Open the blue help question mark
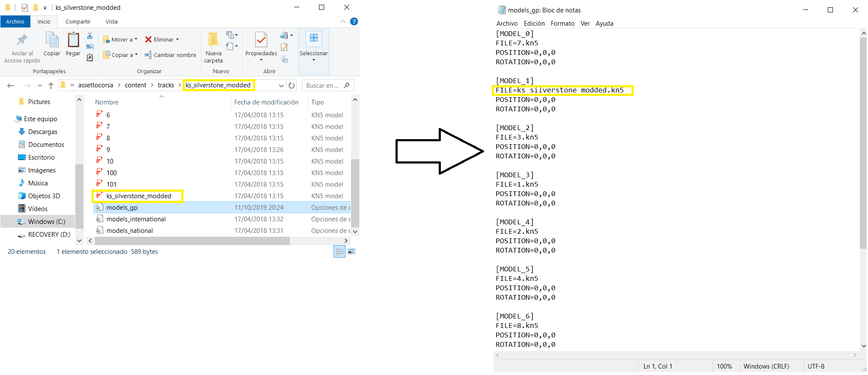The width and height of the screenshot is (868, 375). pyautogui.click(x=354, y=21)
